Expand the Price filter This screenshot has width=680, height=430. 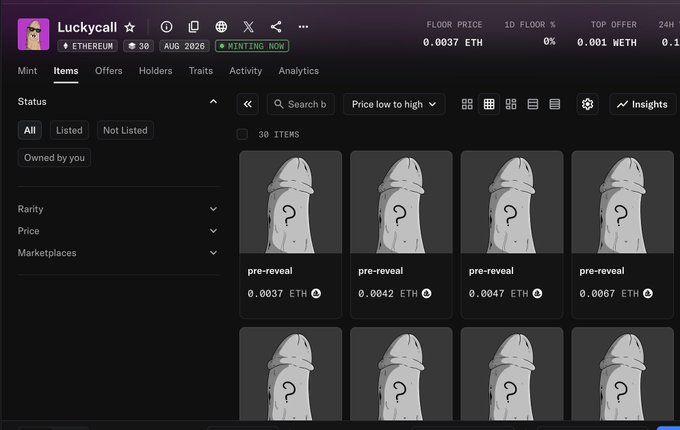pyautogui.click(x=118, y=231)
